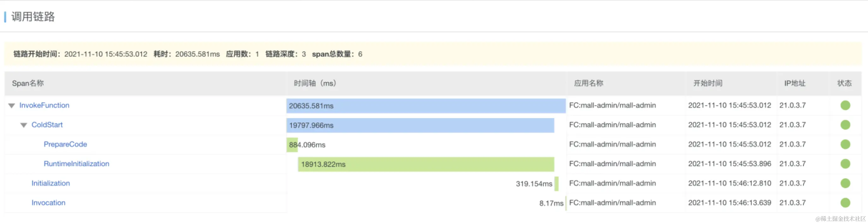Open the Invocation span link
Image resolution: width=868 pixels, height=224 pixels.
pos(48,203)
